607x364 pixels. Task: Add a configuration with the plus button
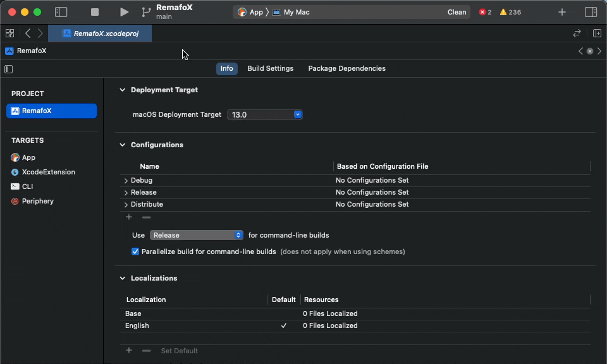click(128, 217)
